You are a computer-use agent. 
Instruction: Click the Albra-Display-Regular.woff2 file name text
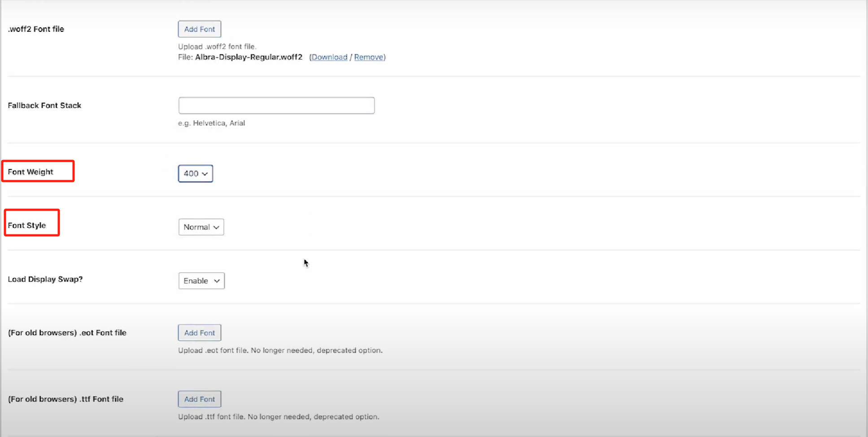249,57
